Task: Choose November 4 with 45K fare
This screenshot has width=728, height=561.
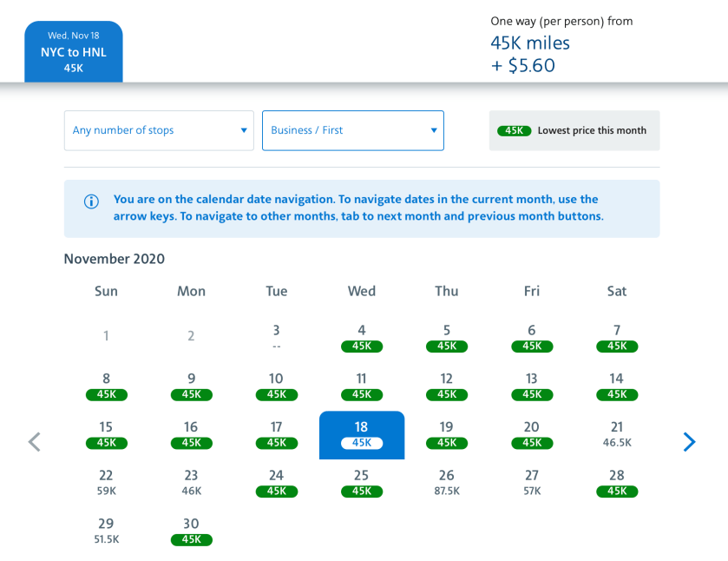Action: tap(362, 337)
